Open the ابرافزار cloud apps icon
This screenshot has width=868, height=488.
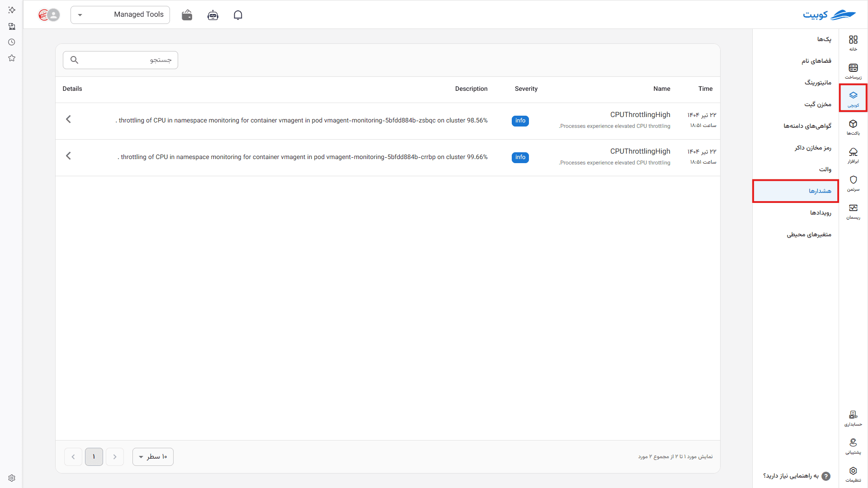pos(853,155)
